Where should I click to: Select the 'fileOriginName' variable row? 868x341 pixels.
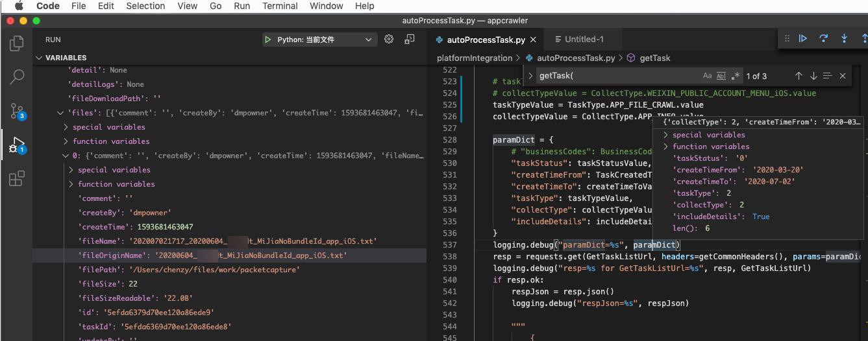coord(229,255)
